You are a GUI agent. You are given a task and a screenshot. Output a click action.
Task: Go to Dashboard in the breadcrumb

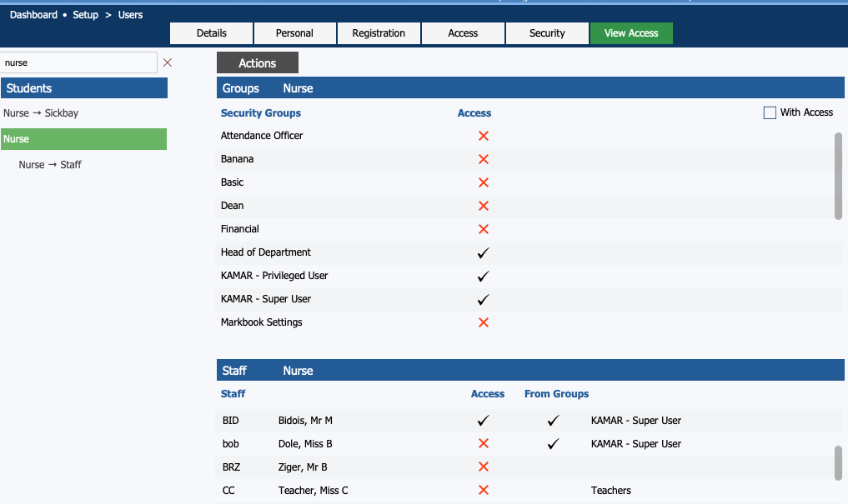pyautogui.click(x=33, y=15)
